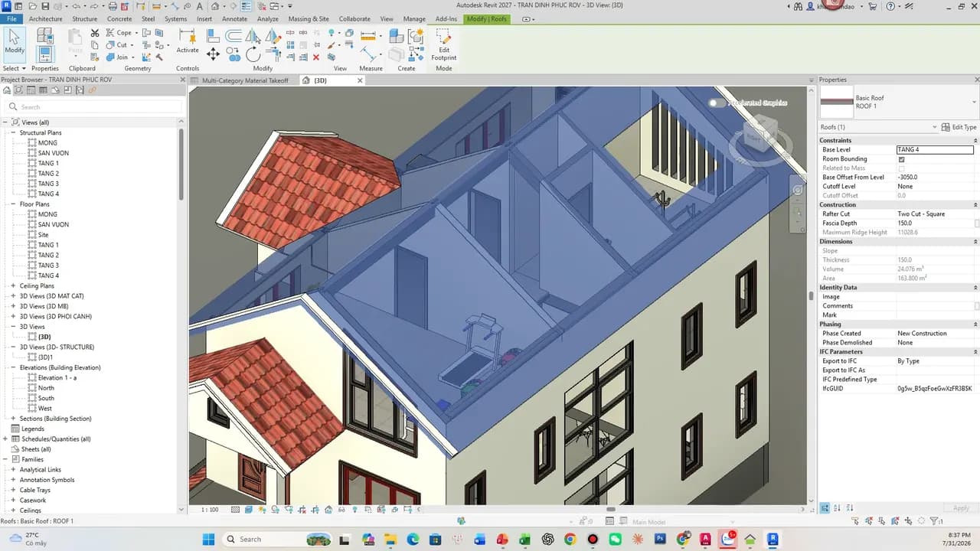Viewport: 980px width, 551px height.
Task: Click the Activate controls pin icon
Action: click(x=188, y=41)
